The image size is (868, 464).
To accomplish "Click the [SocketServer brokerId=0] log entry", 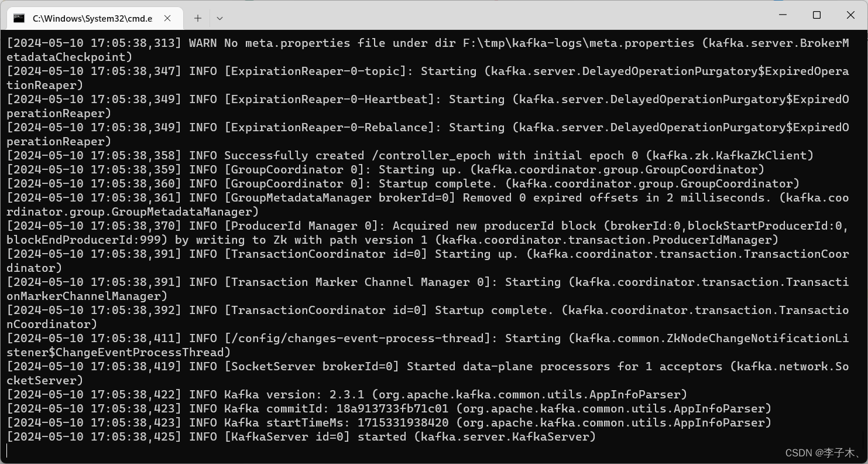I will pos(427,373).
